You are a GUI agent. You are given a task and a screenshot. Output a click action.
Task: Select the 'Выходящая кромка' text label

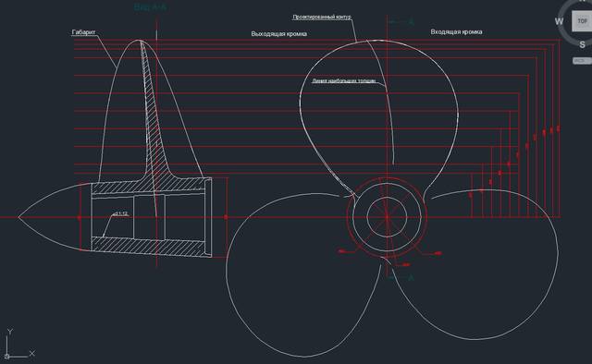pyautogui.click(x=278, y=34)
